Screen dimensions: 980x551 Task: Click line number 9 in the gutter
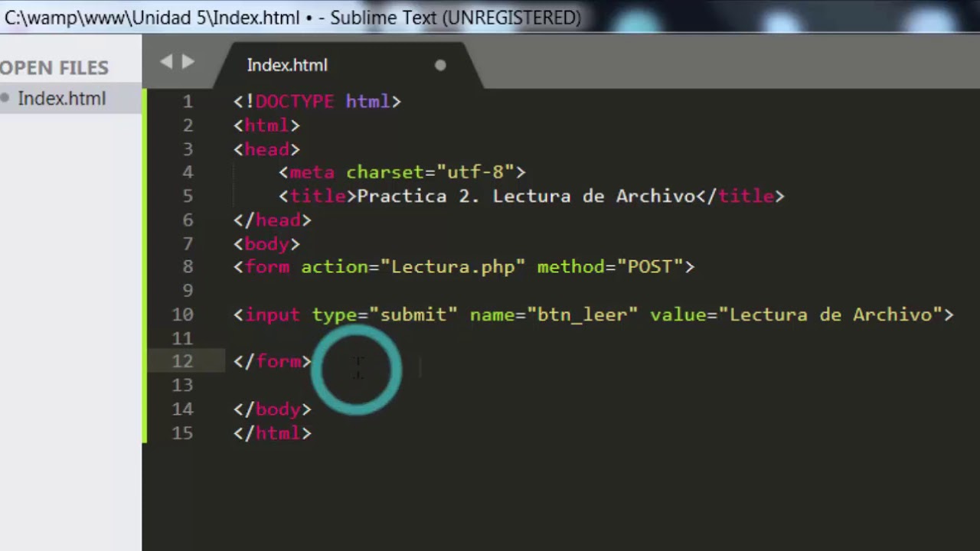(x=188, y=291)
